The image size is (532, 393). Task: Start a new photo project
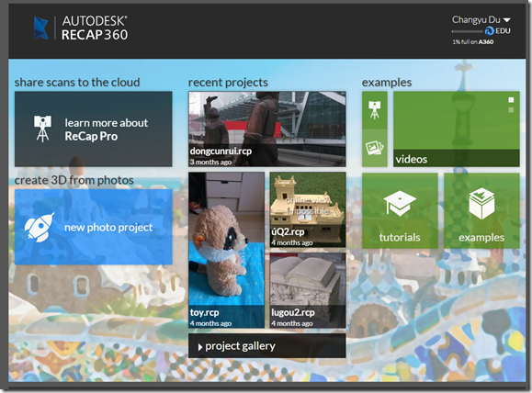pyautogui.click(x=94, y=227)
